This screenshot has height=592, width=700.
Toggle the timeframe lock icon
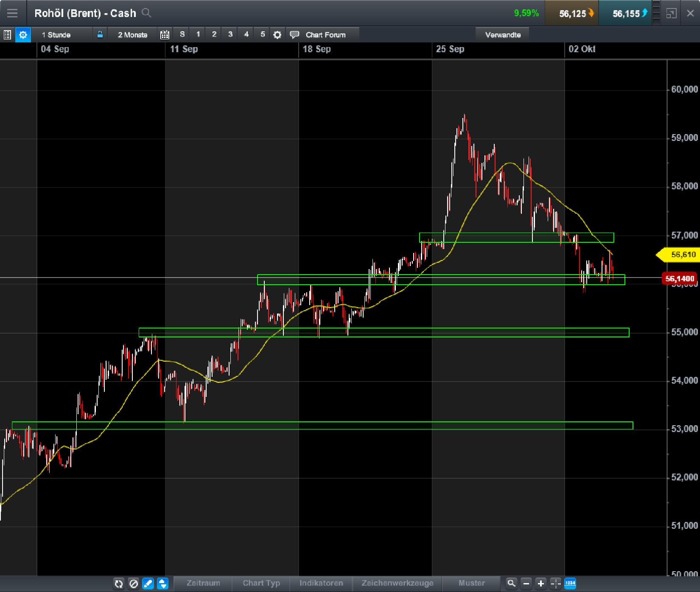(99, 35)
